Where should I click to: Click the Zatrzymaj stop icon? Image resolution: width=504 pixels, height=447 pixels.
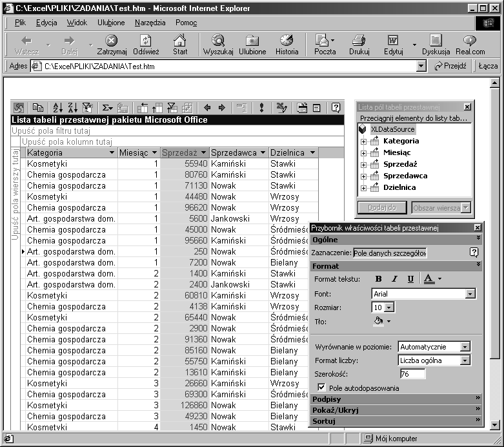pyautogui.click(x=112, y=44)
